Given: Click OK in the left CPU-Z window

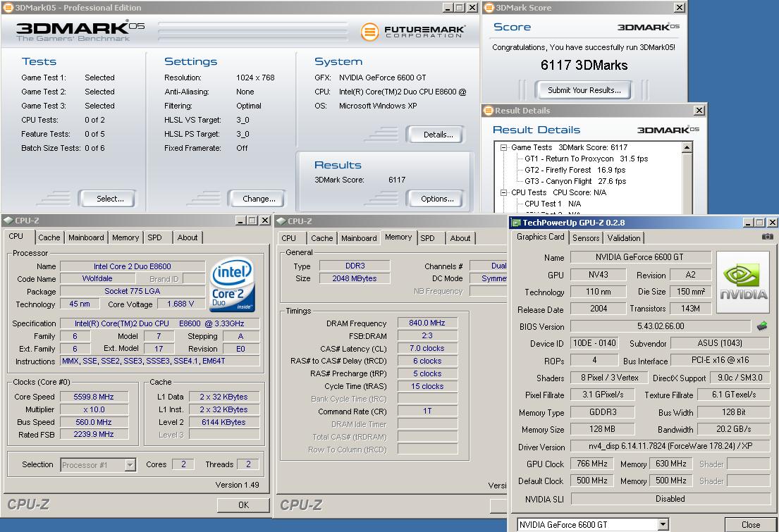Looking at the screenshot, I should [x=243, y=505].
